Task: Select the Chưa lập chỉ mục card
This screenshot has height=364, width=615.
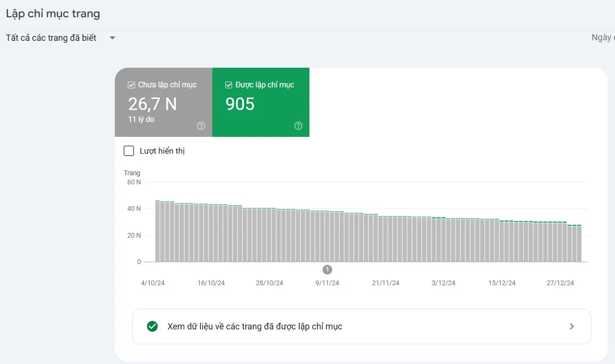Action: (163, 102)
